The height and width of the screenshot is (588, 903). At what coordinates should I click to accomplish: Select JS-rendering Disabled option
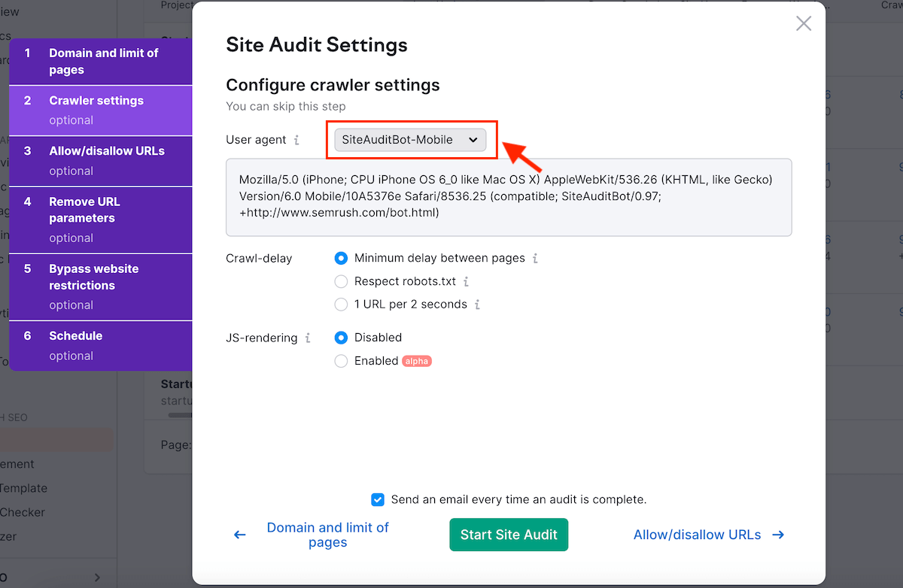click(341, 338)
